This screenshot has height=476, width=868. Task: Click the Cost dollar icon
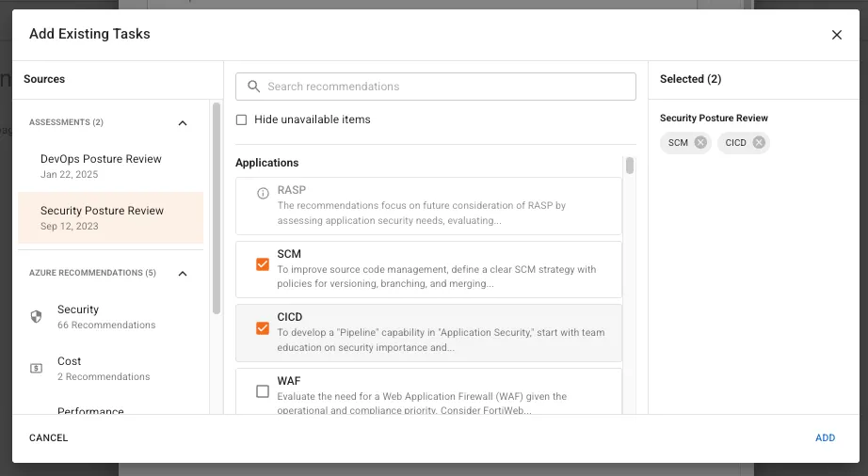point(36,368)
